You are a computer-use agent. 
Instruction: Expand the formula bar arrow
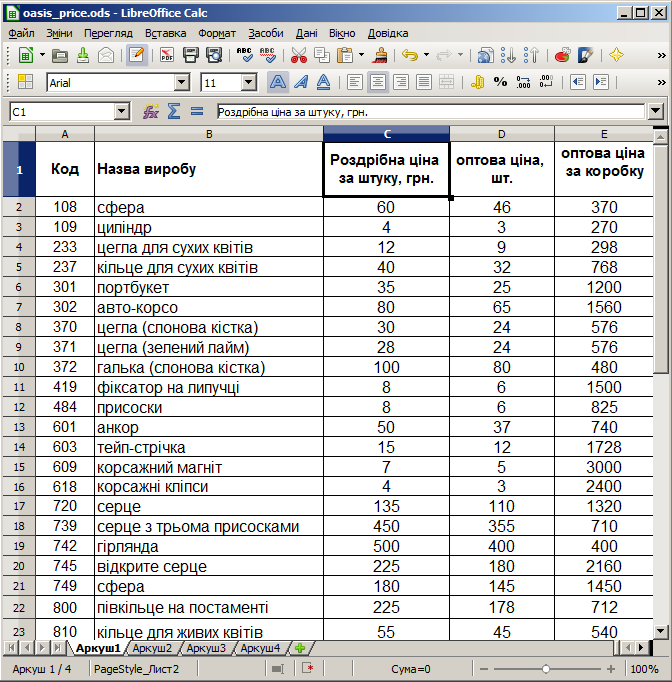[x=655, y=111]
